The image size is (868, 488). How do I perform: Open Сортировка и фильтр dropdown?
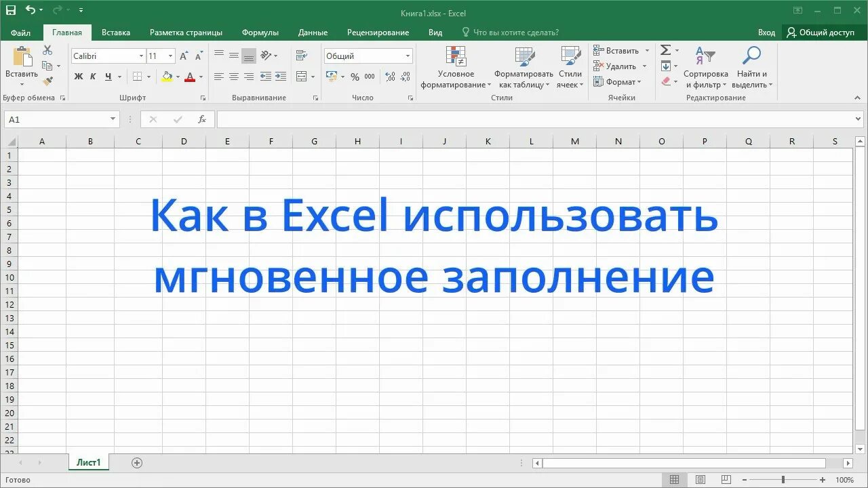(705, 68)
